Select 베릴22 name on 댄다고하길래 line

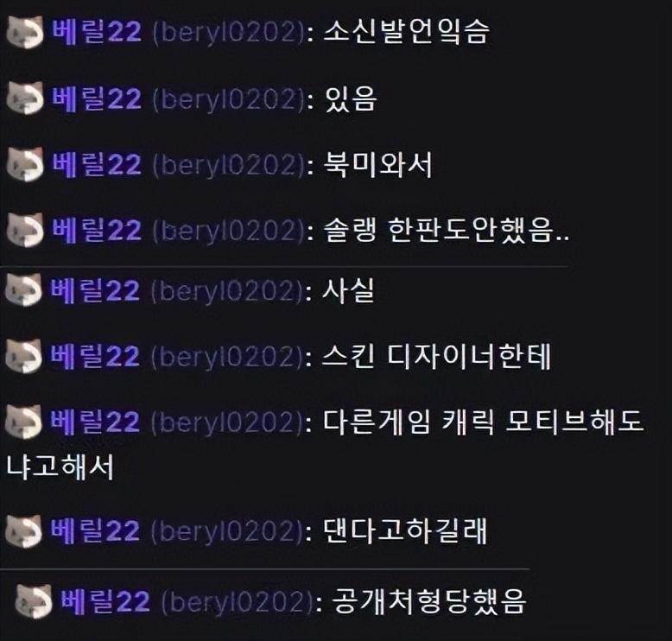point(95,531)
